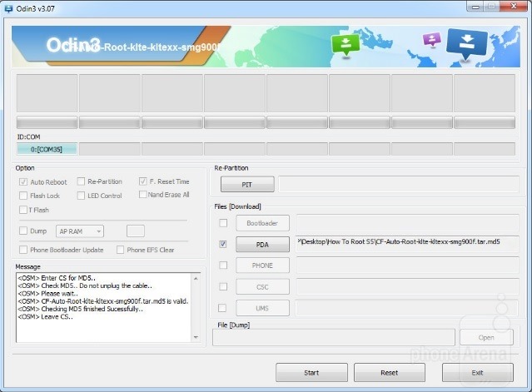This screenshot has height=392, width=532.
Task: Toggle the Auto Reboot checkbox
Action: pos(23,181)
